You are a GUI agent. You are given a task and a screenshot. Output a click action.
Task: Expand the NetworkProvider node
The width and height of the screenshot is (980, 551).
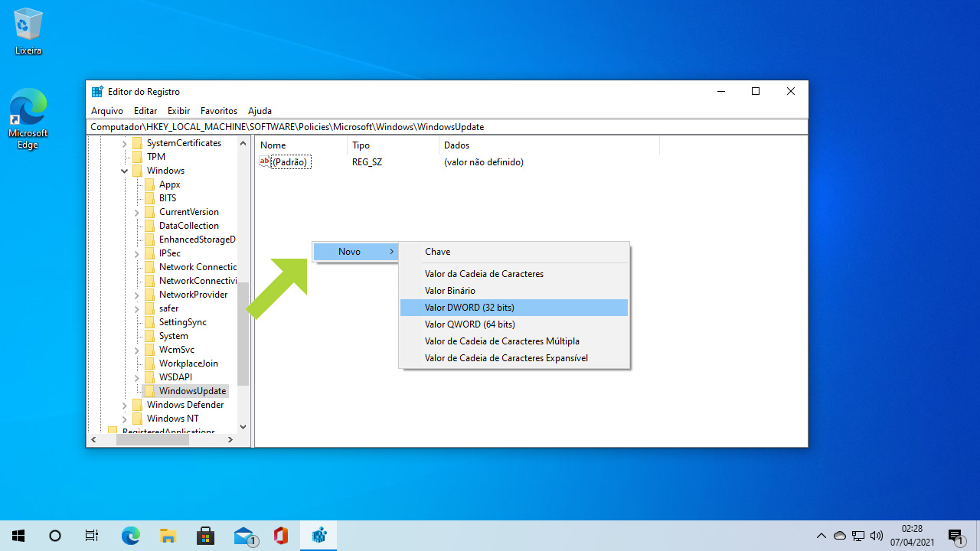(137, 295)
